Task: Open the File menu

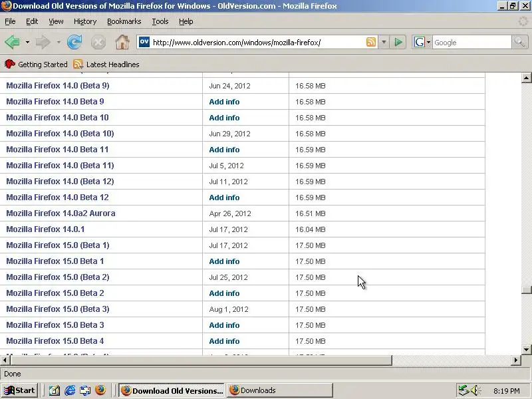Action: 10,21
